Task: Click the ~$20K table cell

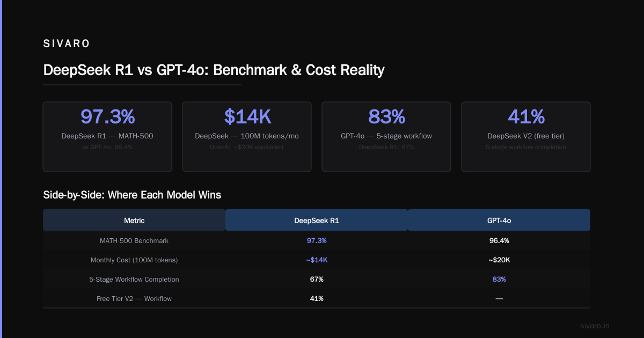Action: coord(499,260)
